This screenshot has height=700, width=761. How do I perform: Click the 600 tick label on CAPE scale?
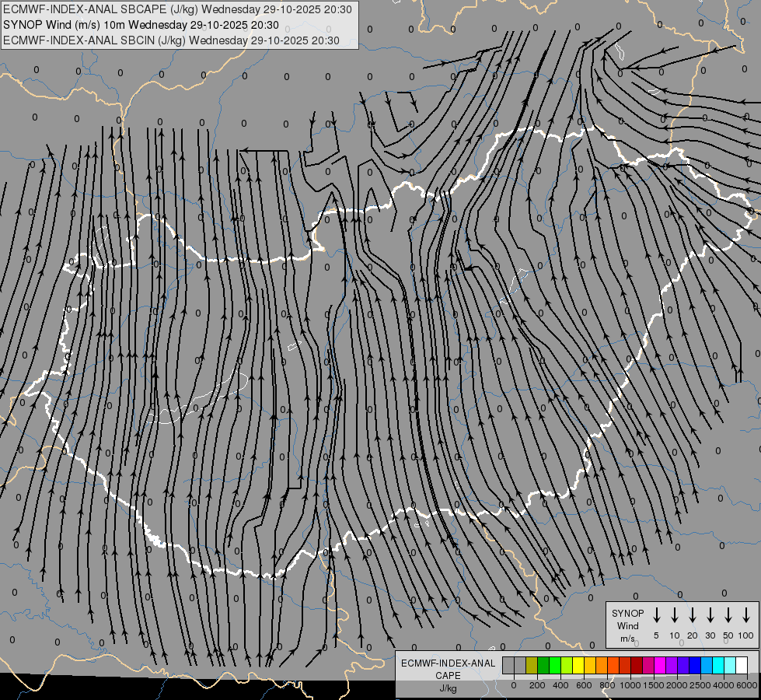click(584, 685)
